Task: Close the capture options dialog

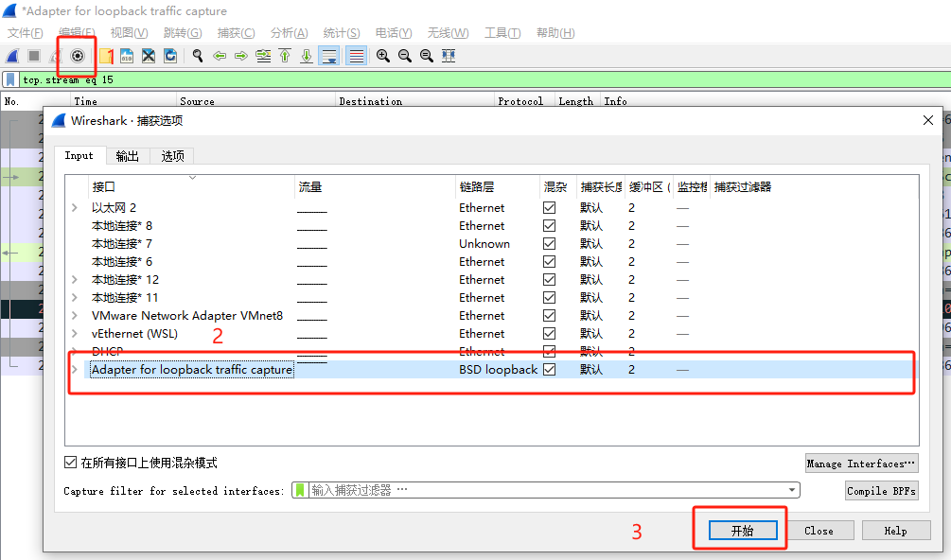Action: click(928, 120)
